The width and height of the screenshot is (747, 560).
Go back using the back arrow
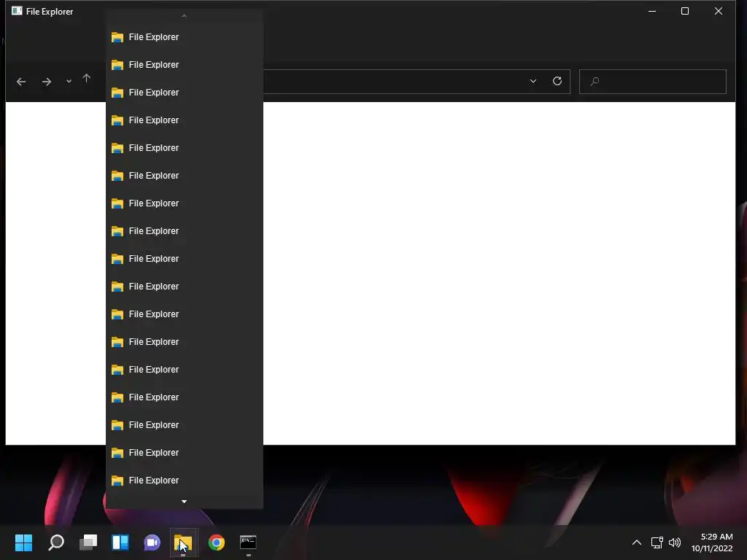21,82
